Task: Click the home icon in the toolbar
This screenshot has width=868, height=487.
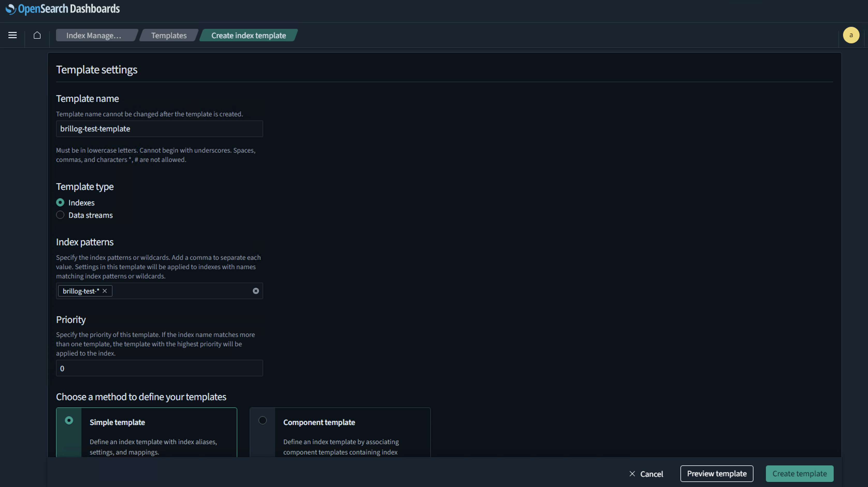Action: (x=37, y=35)
